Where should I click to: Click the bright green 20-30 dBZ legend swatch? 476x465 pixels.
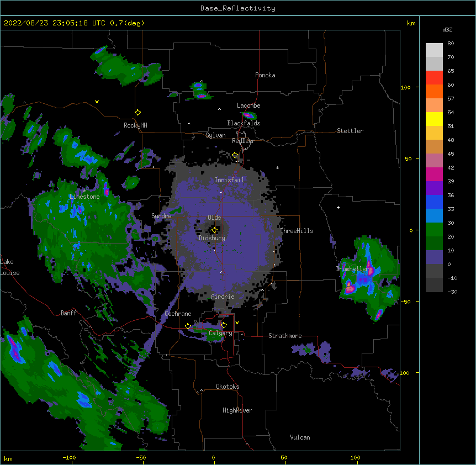click(x=434, y=230)
